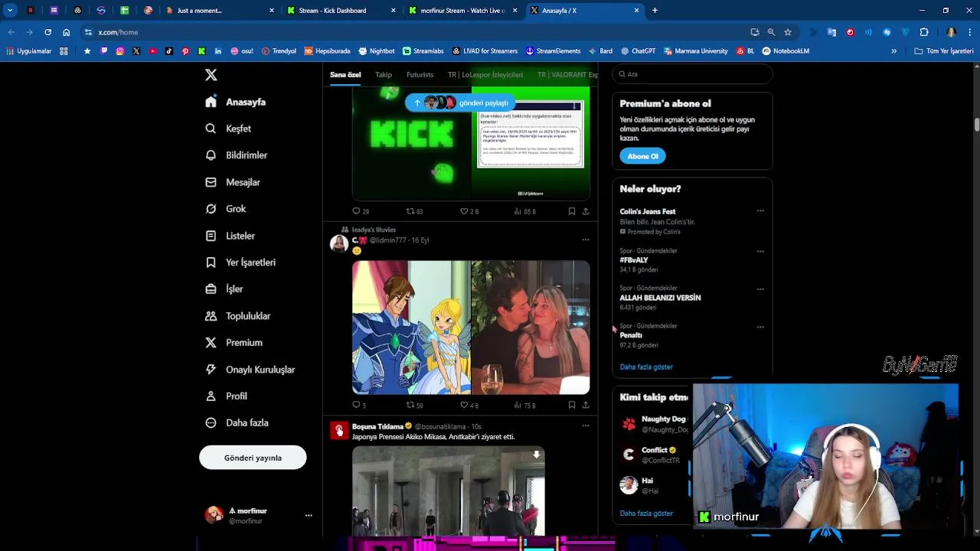Switch to Stream - Kick Dashboard browser tab
Image resolution: width=980 pixels, height=551 pixels.
pyautogui.click(x=340, y=11)
